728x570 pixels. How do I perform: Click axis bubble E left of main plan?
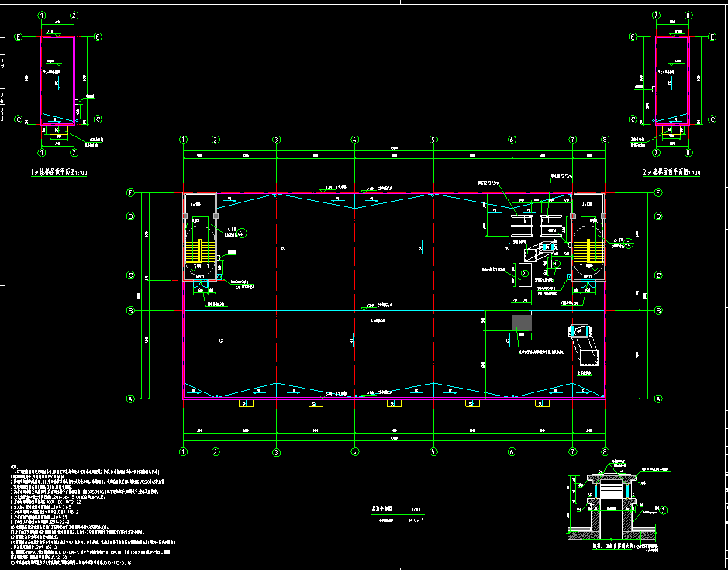tap(130, 192)
